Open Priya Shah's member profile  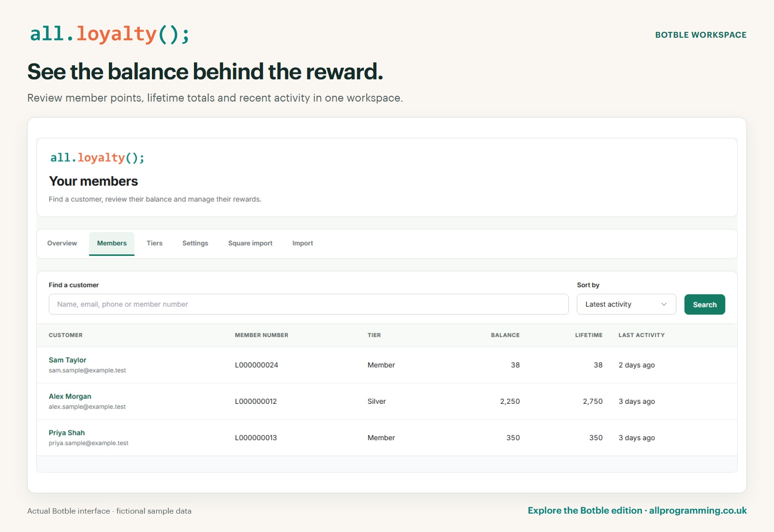(67, 433)
